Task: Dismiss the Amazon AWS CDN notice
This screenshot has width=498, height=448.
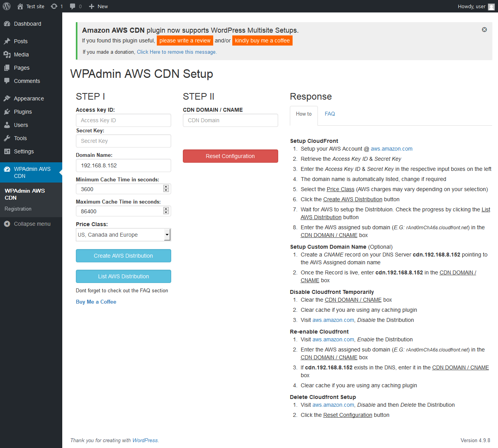Action: click(x=484, y=30)
